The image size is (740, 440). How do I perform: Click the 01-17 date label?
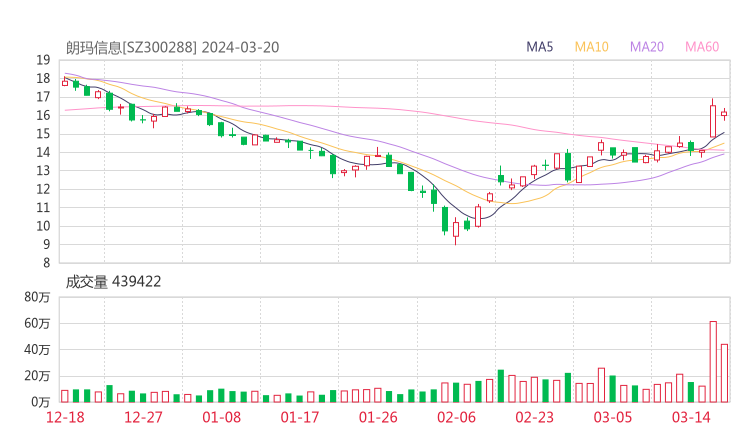300,417
